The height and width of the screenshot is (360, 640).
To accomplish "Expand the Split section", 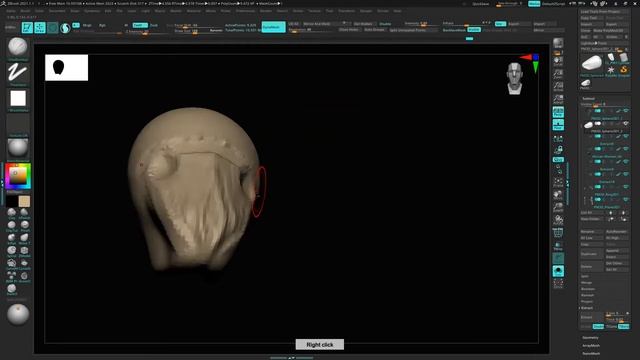I will coord(584,276).
